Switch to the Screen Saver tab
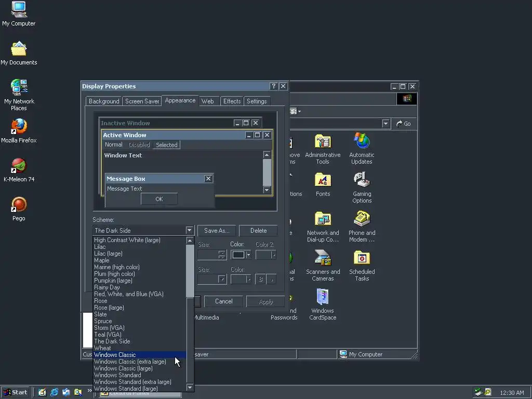Screen dimensions: 532x399 [x=142, y=101]
